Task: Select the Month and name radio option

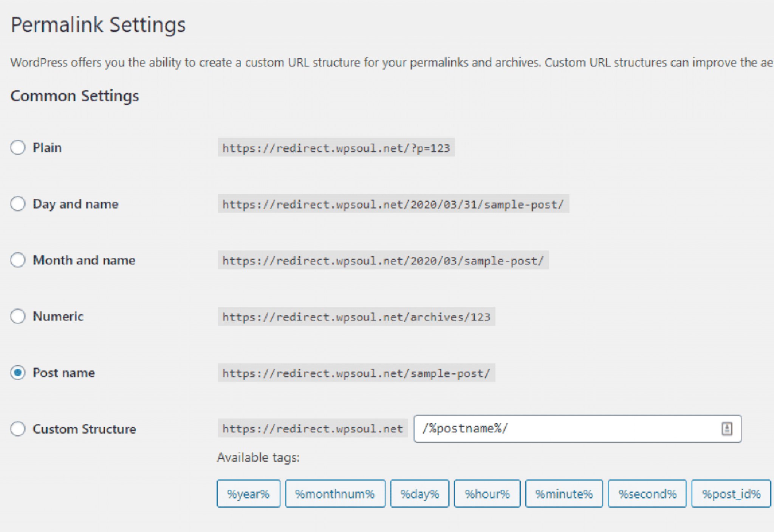Action: (x=18, y=260)
